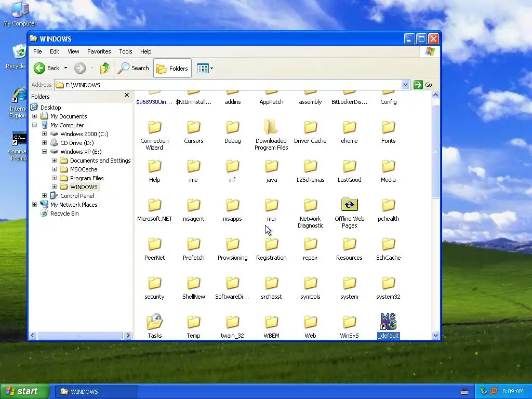
Task: Expand MSOCache folder node
Action: coord(54,169)
